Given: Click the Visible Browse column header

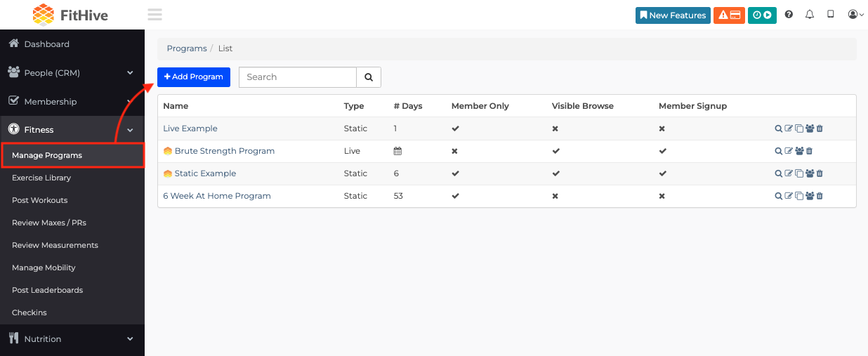Looking at the screenshot, I should 583,106.
